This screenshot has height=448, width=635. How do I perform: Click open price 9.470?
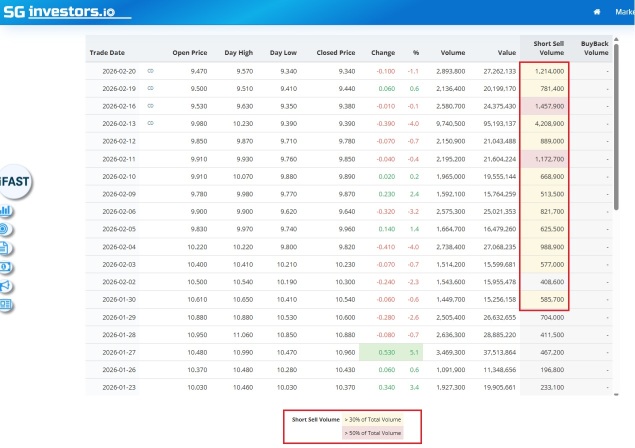pyautogui.click(x=199, y=71)
